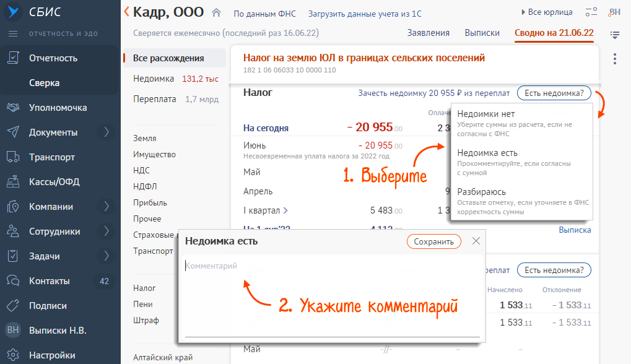Click the home icon next to Кадр, ООО
Image resolution: width=631 pixels, height=364 pixels.
coord(216,12)
